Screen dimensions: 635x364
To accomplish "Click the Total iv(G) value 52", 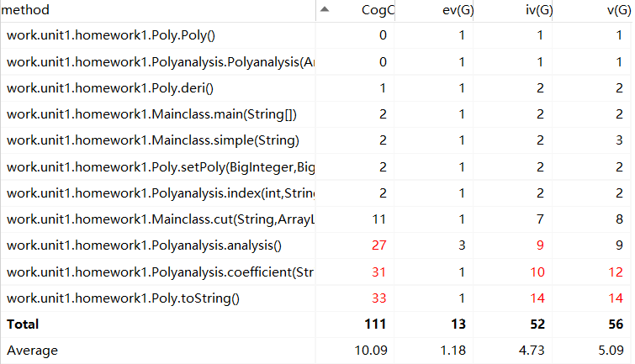I will pyautogui.click(x=537, y=324).
